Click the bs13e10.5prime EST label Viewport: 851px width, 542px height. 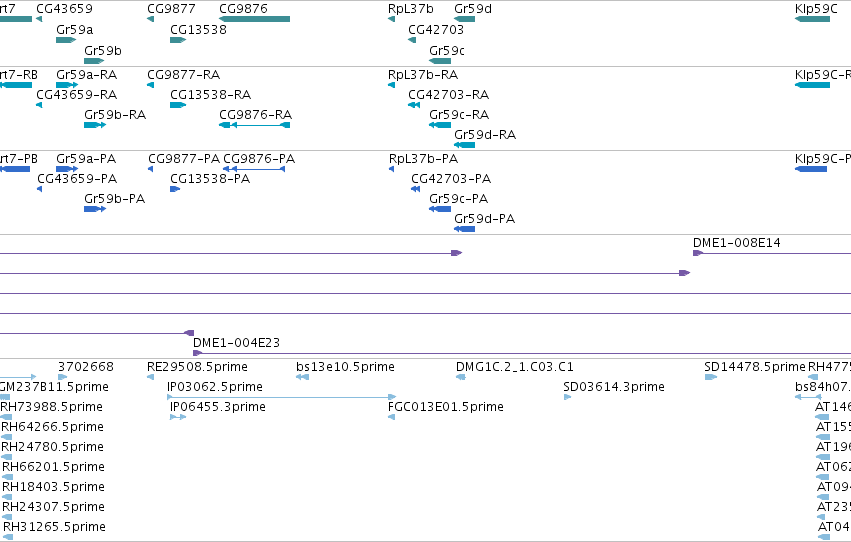345,367
